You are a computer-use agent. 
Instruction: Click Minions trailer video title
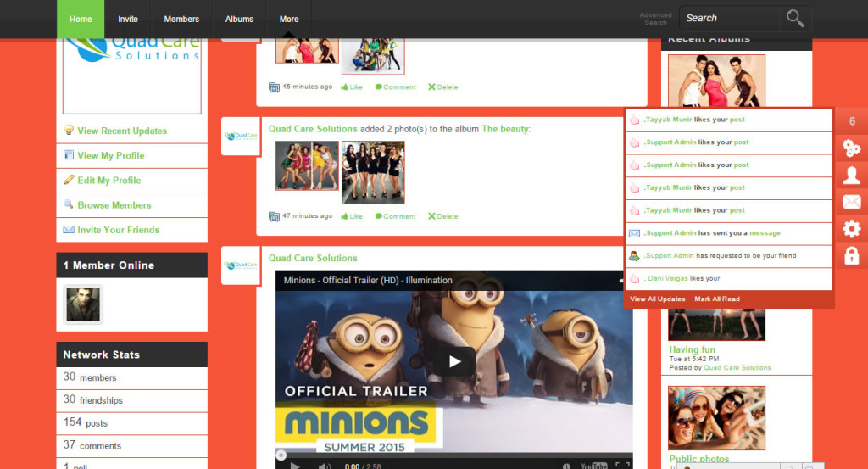click(x=368, y=280)
